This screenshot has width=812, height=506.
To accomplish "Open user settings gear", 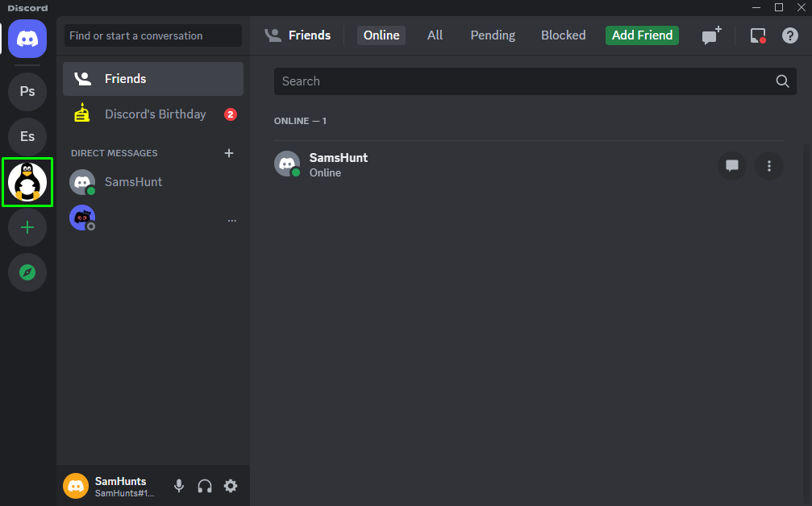I will (x=231, y=486).
